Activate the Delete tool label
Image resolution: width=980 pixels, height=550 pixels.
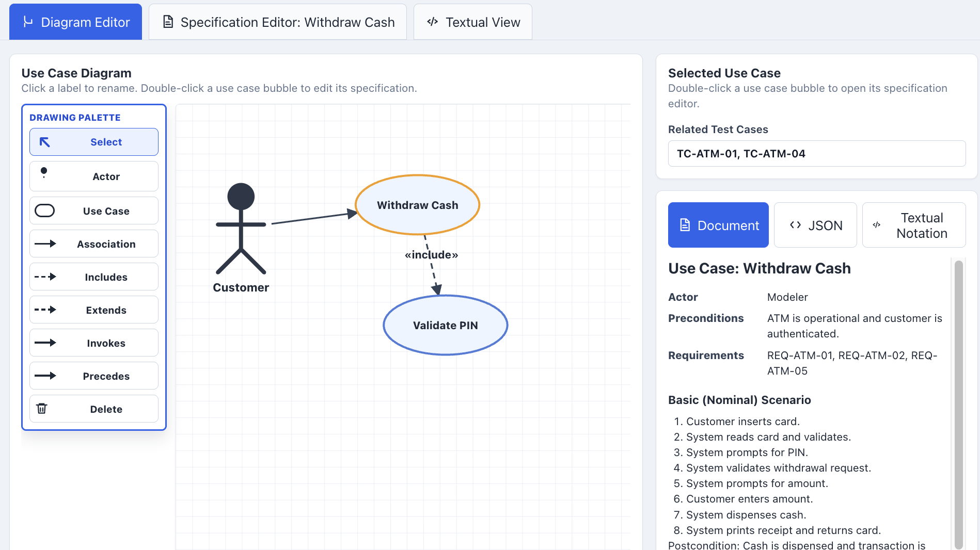coord(106,409)
